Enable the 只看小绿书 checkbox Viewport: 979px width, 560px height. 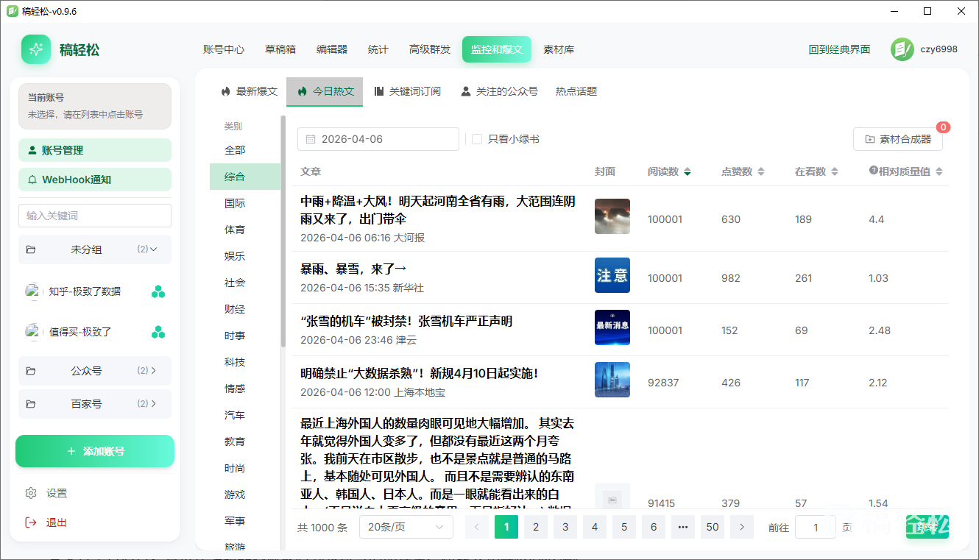coord(477,139)
